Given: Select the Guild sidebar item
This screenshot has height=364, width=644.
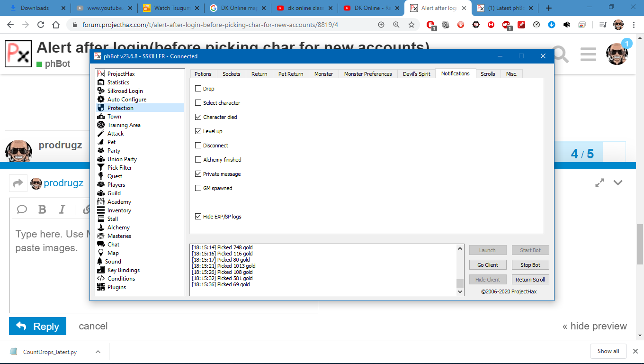Looking at the screenshot, I should coord(114,193).
